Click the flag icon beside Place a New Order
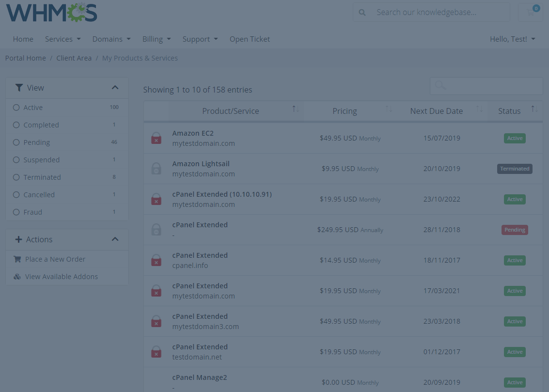 click(17, 259)
